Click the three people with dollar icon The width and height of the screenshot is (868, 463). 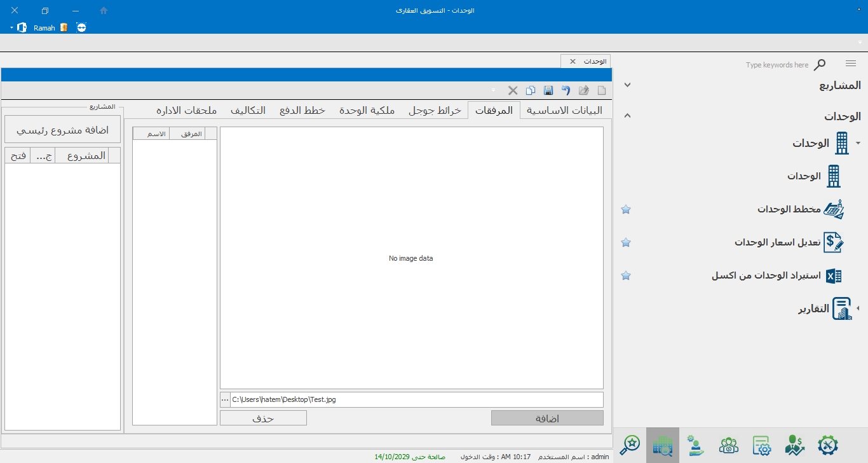[728, 445]
